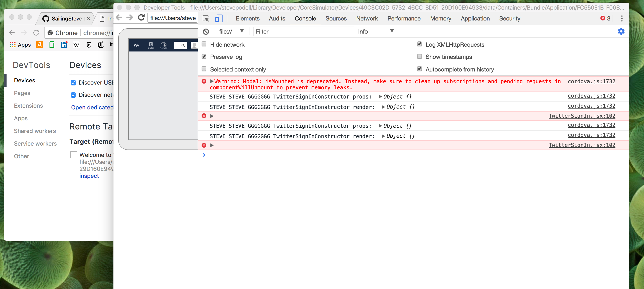Click the Security panel icon

click(510, 19)
